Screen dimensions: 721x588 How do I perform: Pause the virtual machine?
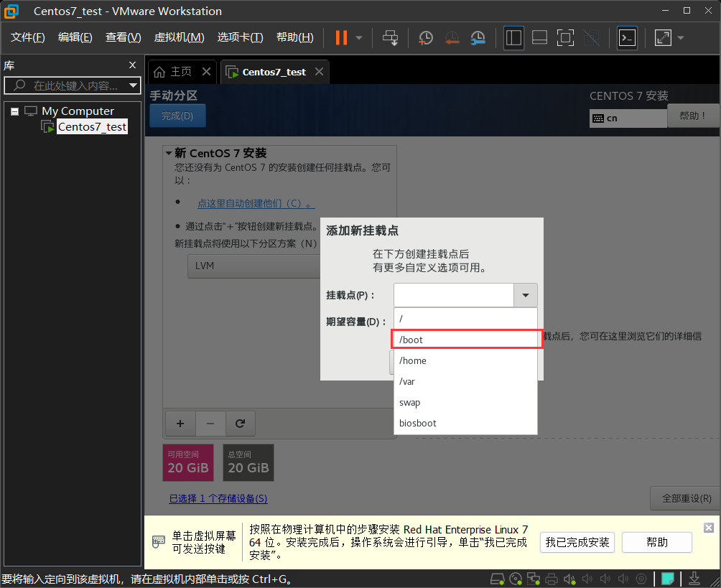coord(341,38)
